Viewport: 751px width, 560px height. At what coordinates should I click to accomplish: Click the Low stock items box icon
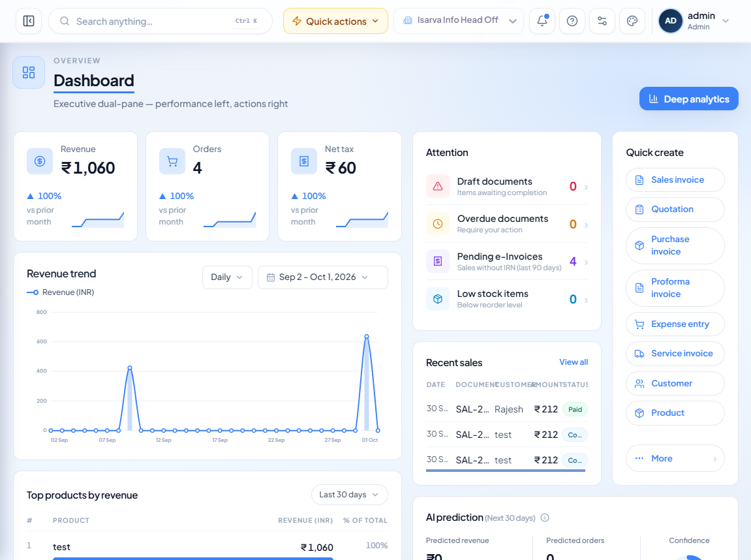click(x=438, y=299)
